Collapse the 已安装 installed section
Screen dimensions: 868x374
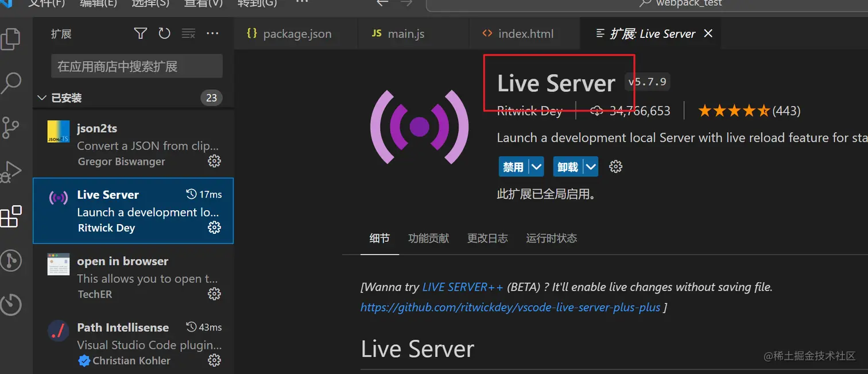point(42,98)
